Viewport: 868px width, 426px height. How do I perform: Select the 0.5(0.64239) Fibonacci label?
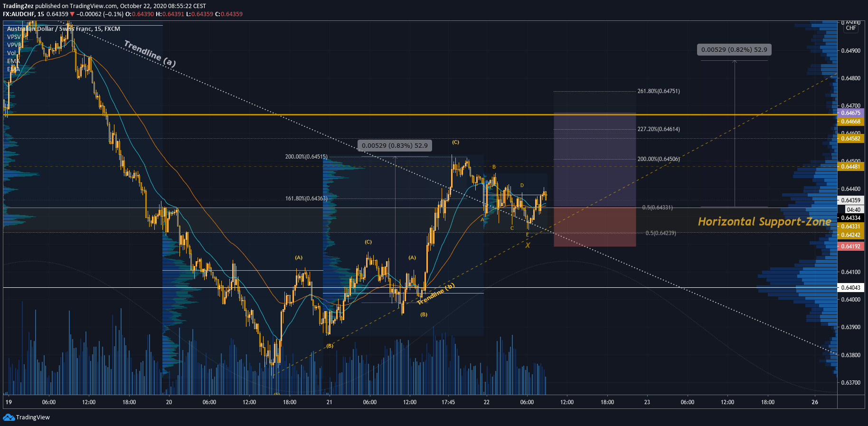[660, 233]
